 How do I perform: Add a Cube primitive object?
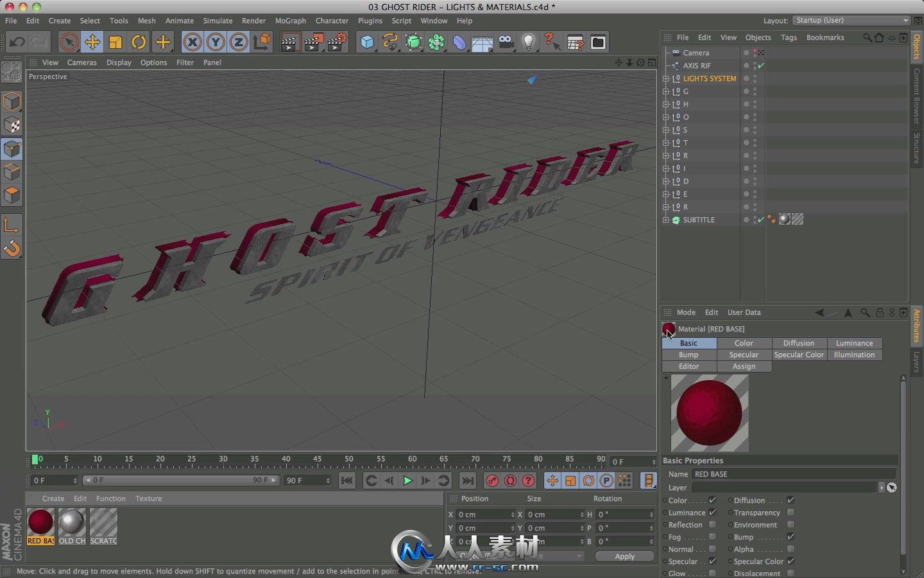(367, 42)
